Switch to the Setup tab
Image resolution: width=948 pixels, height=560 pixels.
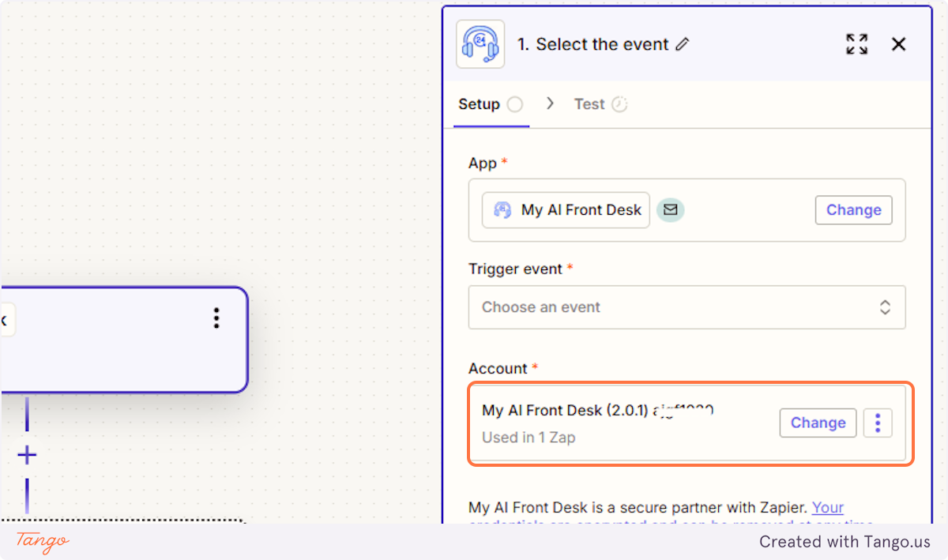491,104
